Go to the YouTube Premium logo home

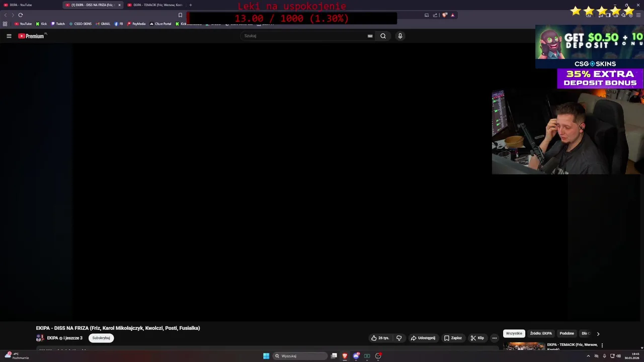click(32, 36)
